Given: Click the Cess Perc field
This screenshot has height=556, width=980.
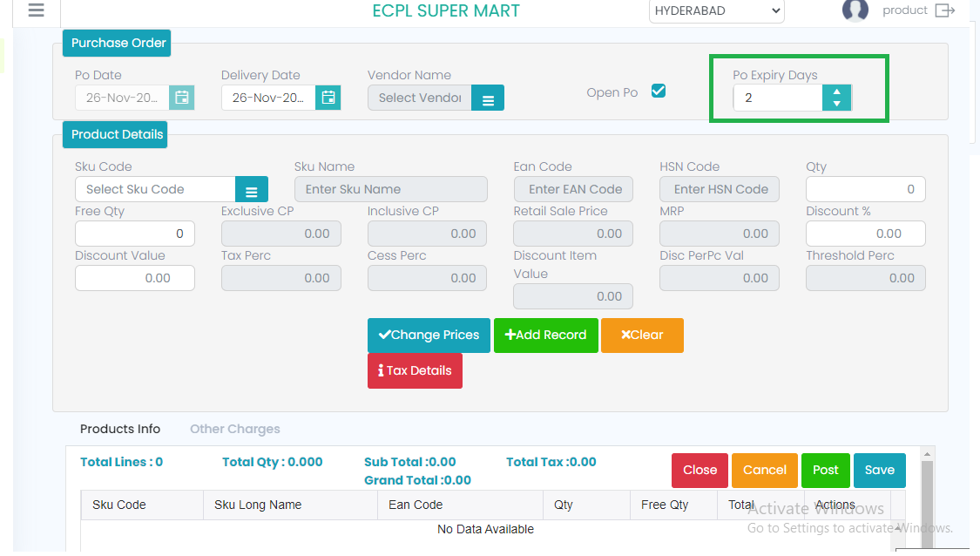Looking at the screenshot, I should pyautogui.click(x=427, y=278).
